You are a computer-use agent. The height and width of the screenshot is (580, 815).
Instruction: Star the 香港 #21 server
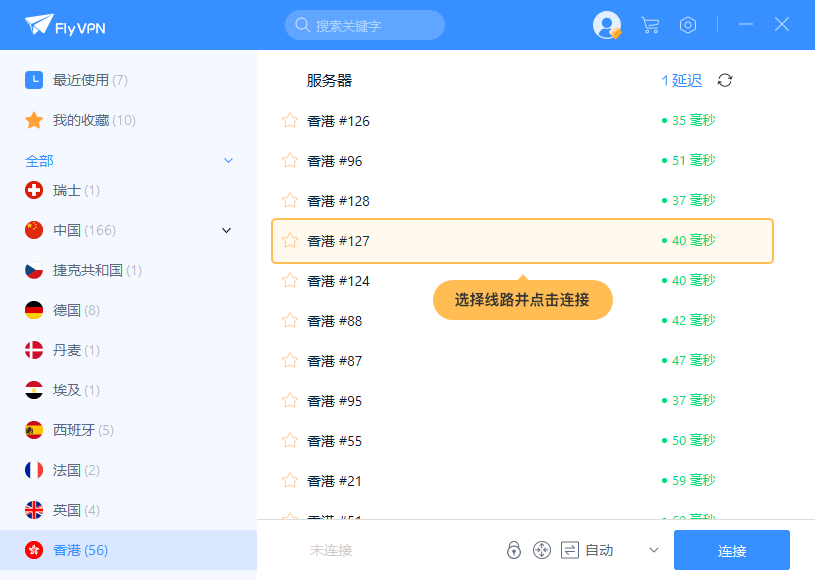[x=290, y=481]
